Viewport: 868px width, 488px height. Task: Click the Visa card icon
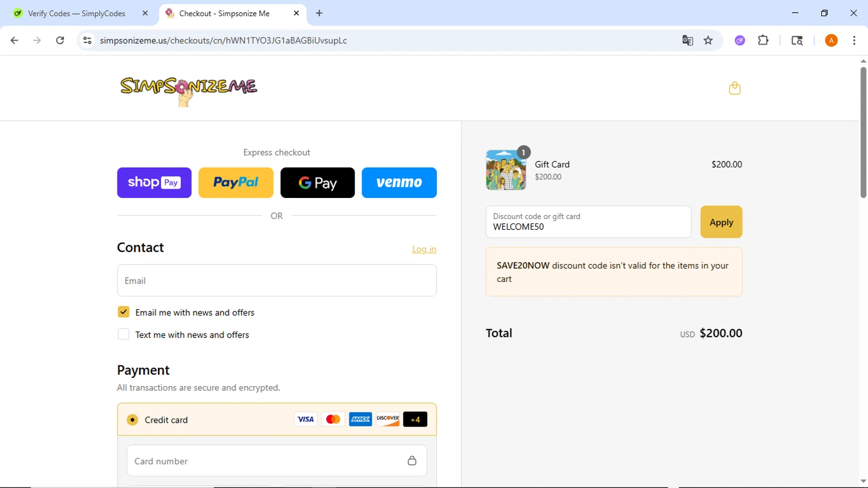click(306, 419)
